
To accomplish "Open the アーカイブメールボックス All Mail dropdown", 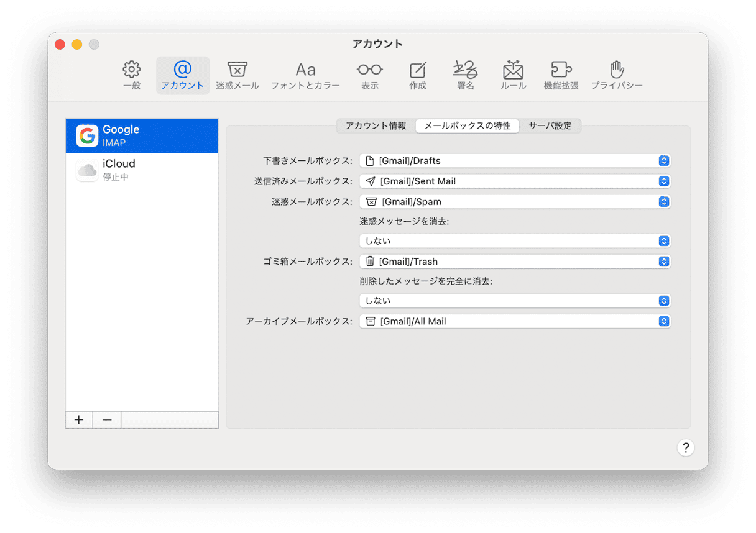I will point(515,321).
